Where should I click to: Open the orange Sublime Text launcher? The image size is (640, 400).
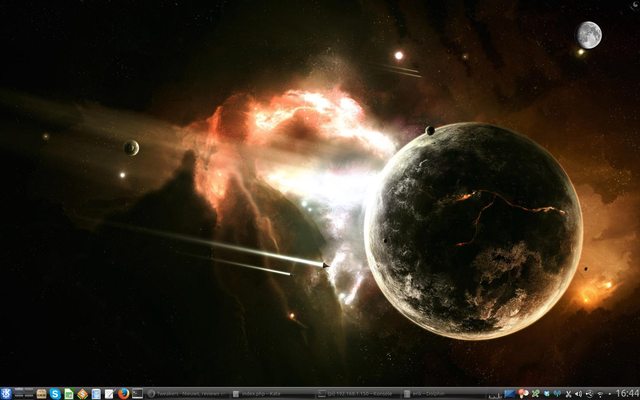[82, 393]
